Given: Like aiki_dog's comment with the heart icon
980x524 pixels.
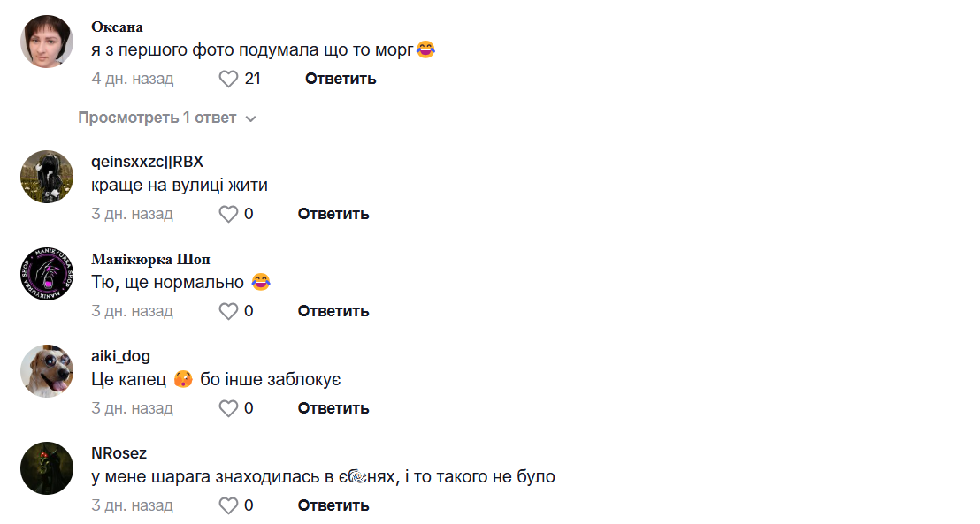Looking at the screenshot, I should pyautogui.click(x=229, y=408).
